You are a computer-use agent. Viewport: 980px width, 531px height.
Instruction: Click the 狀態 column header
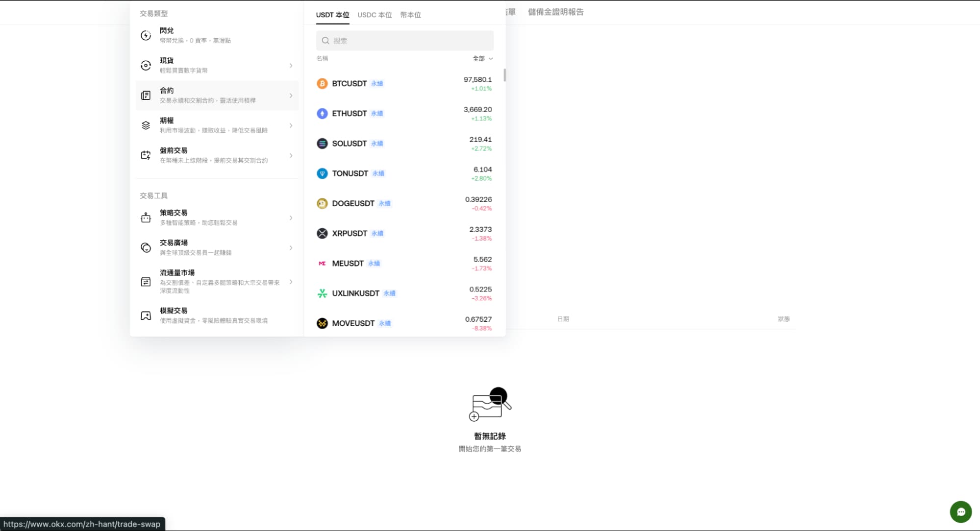[x=783, y=319]
